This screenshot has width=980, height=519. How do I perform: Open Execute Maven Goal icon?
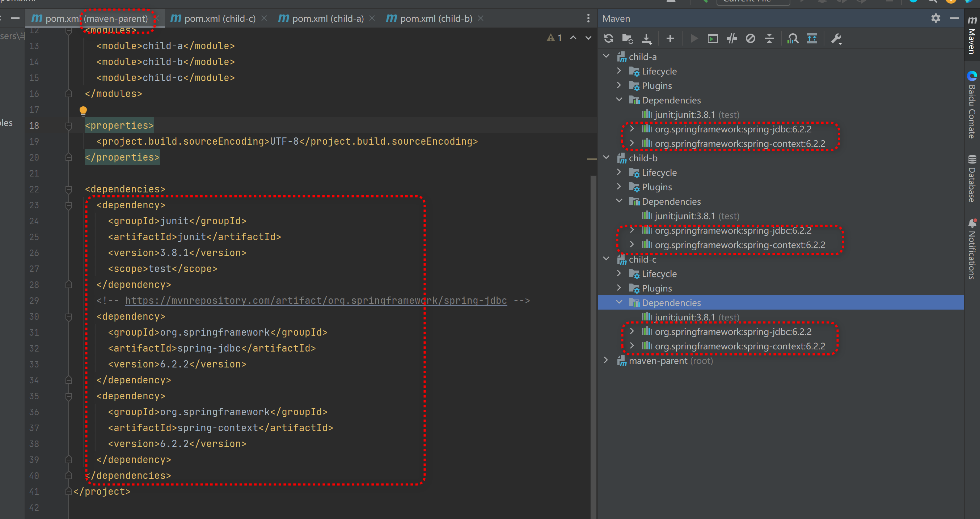click(713, 38)
